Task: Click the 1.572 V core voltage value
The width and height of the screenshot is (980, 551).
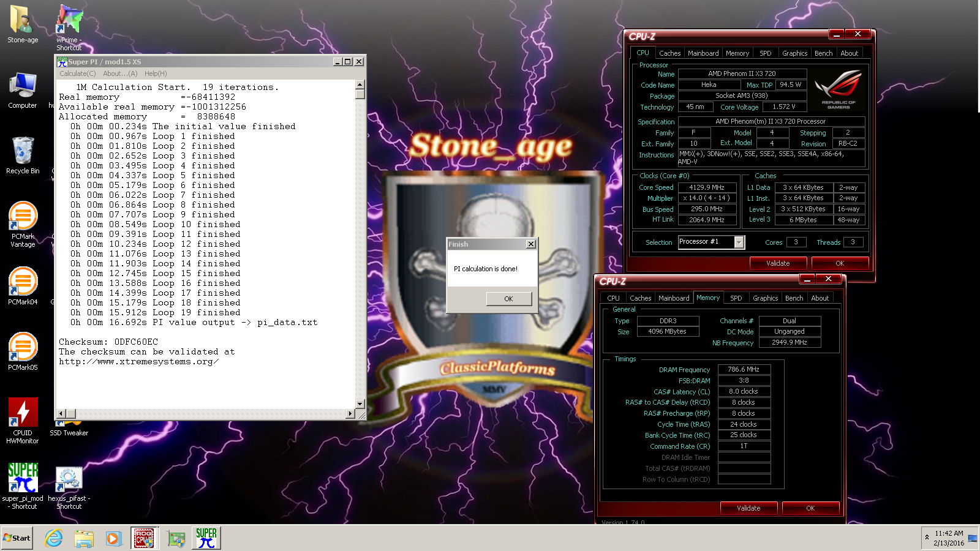Action: (784, 107)
